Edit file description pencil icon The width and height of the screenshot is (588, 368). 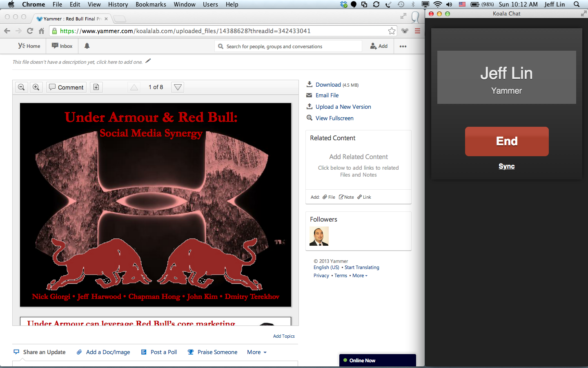pos(148,61)
